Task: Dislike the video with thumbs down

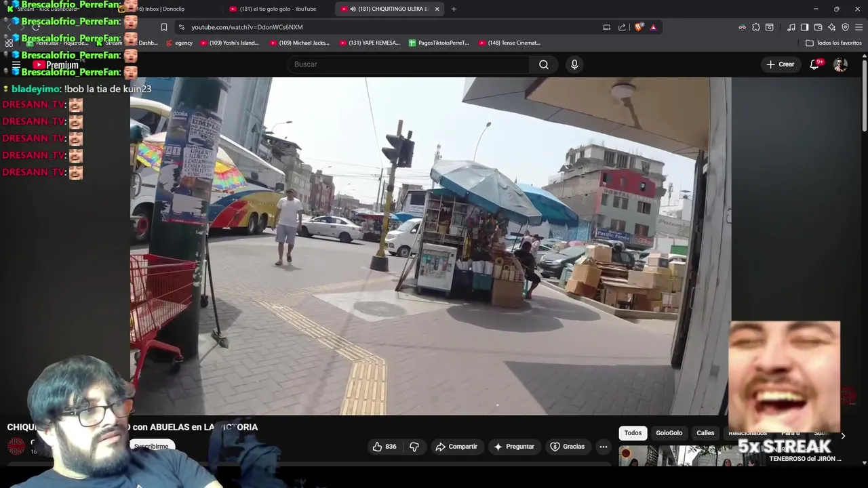Action: tap(414, 447)
